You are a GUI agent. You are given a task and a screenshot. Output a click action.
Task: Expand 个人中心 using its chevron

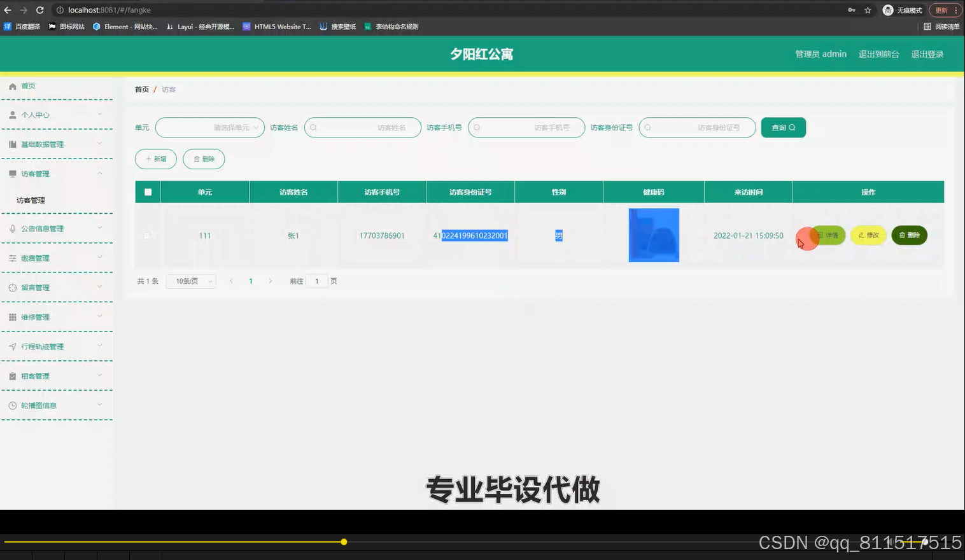point(99,114)
